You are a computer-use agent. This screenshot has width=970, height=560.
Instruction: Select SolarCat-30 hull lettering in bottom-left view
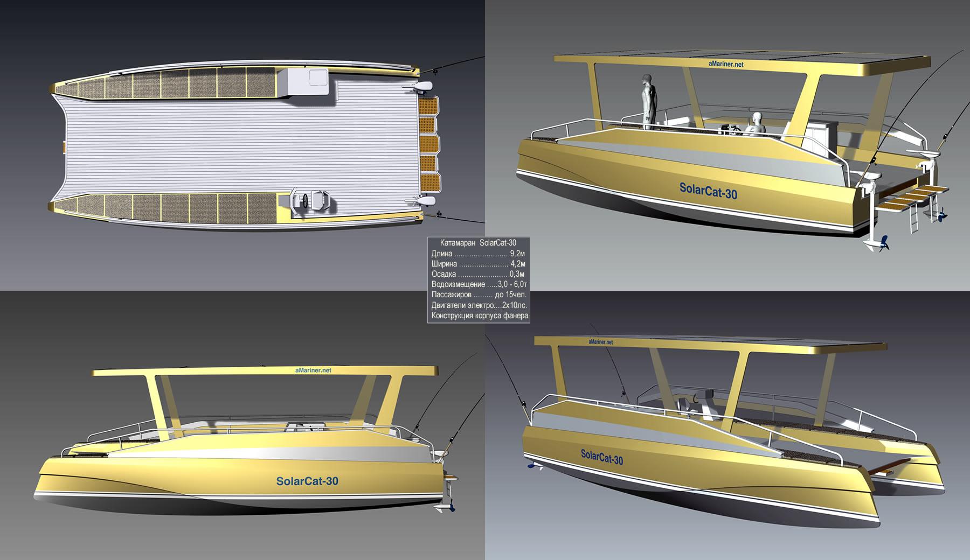[307, 481]
